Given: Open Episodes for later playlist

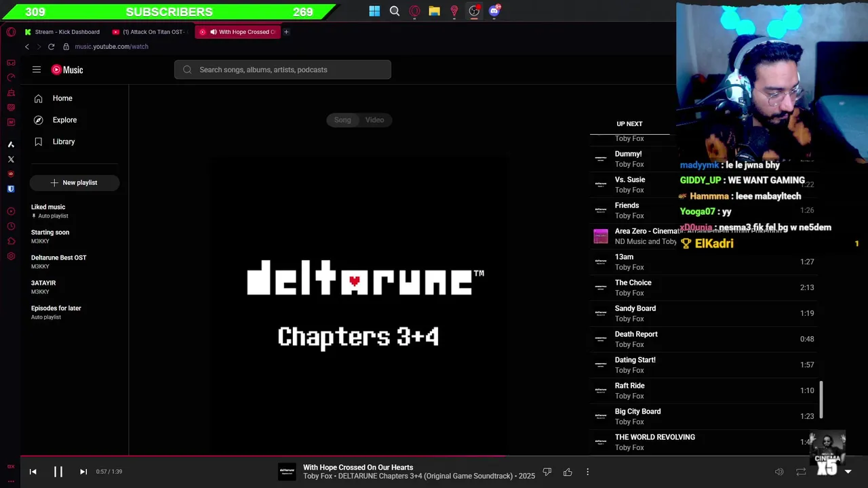Looking at the screenshot, I should pyautogui.click(x=75, y=312).
